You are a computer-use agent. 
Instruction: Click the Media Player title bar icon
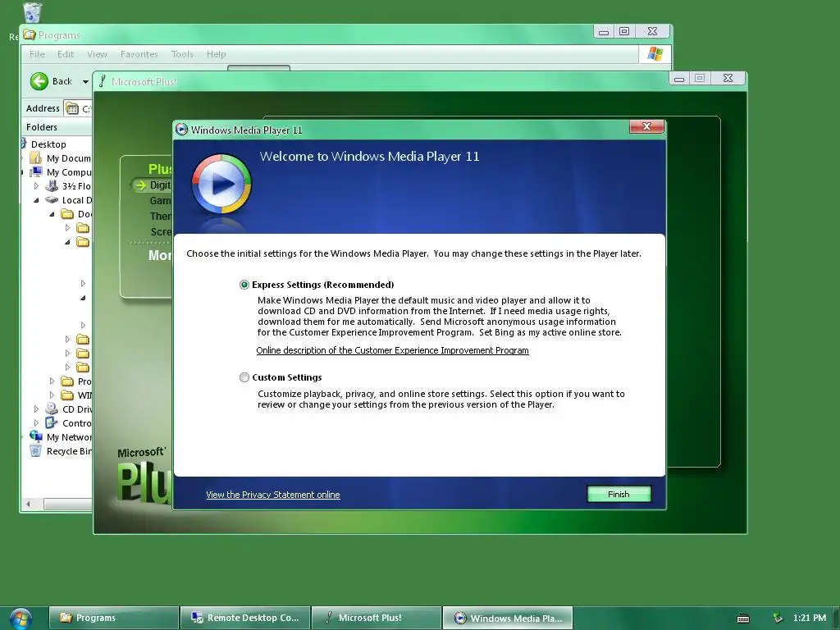182,130
